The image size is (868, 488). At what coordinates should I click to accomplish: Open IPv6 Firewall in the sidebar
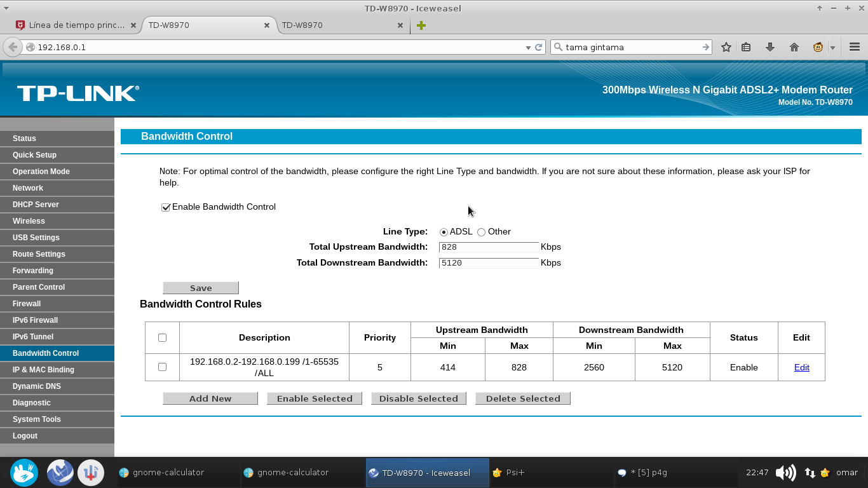point(57,320)
